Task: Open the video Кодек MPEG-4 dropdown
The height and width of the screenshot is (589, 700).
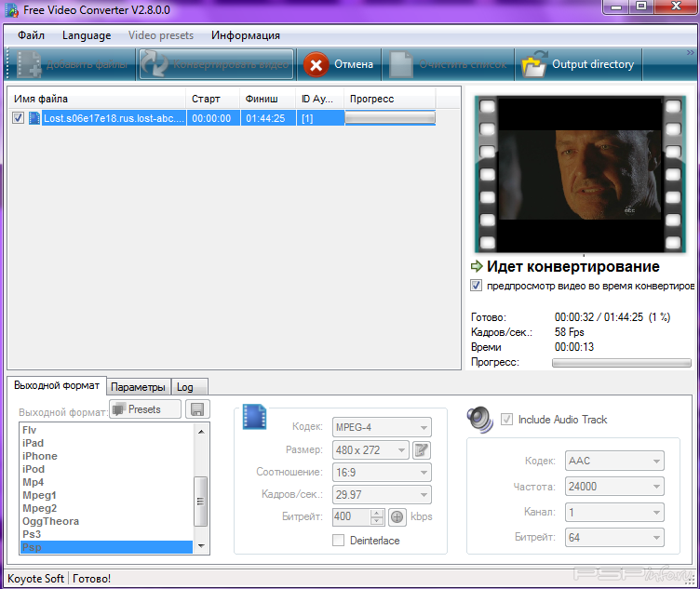Action: point(382,427)
